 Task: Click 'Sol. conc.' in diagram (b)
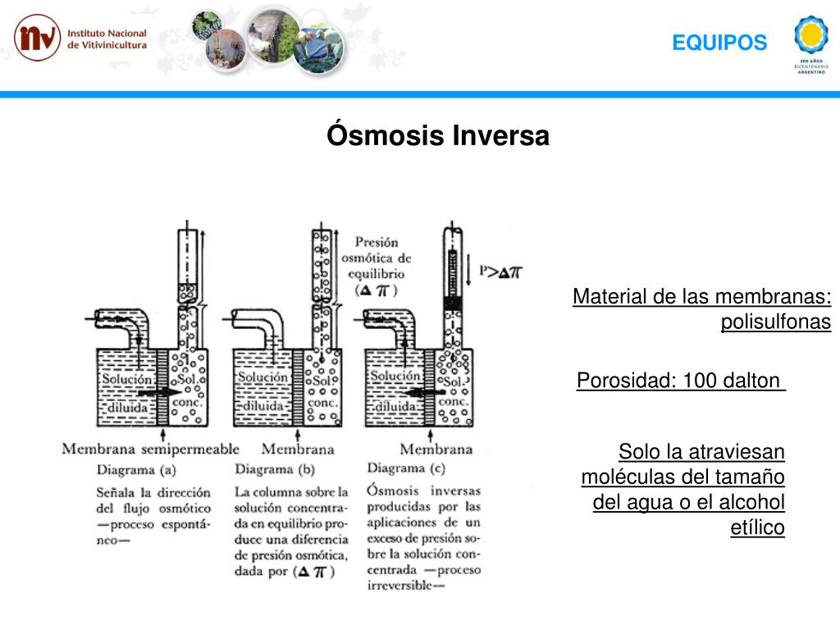[x=323, y=391]
